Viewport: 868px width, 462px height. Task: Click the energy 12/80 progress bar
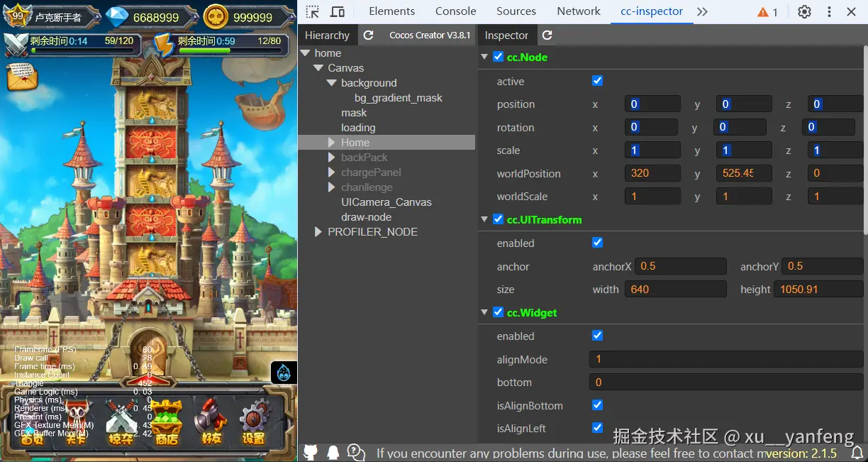point(230,51)
